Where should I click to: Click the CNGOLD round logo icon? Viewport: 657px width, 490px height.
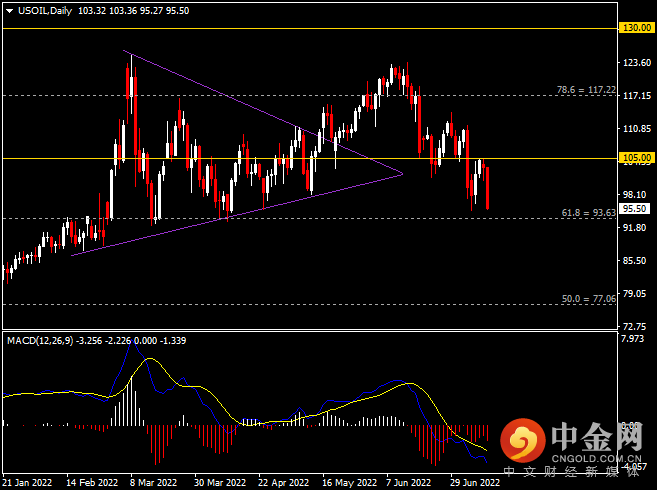(x=522, y=441)
